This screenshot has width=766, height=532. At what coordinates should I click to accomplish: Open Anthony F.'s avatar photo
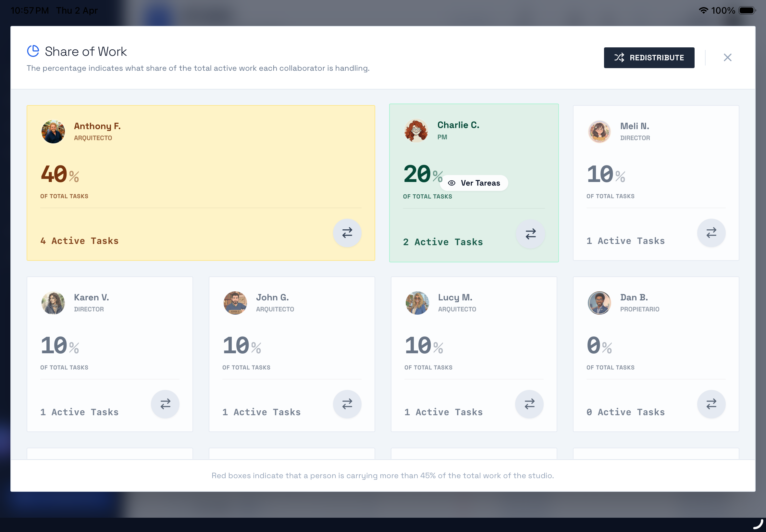pos(53,132)
